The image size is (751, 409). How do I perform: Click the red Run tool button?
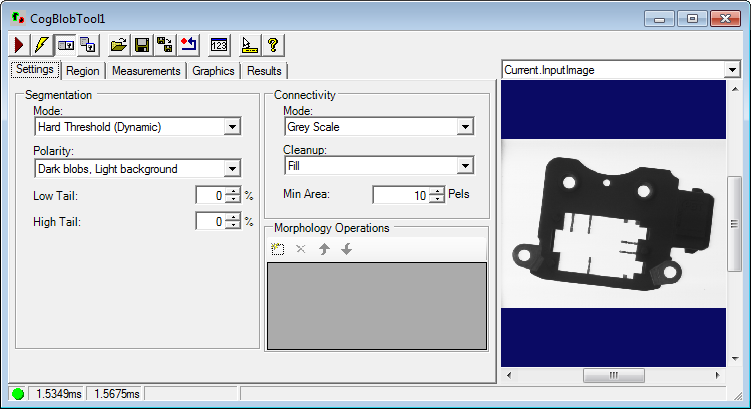19,44
